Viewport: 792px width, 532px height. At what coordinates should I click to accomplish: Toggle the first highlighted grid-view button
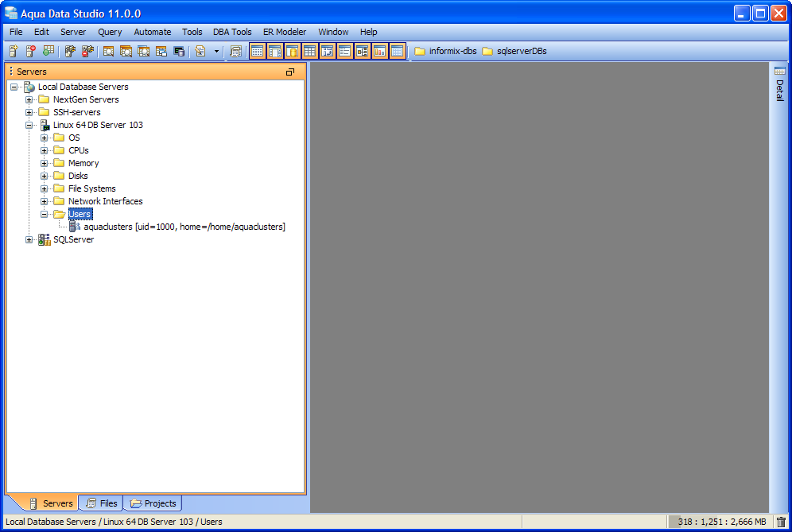pyautogui.click(x=258, y=51)
